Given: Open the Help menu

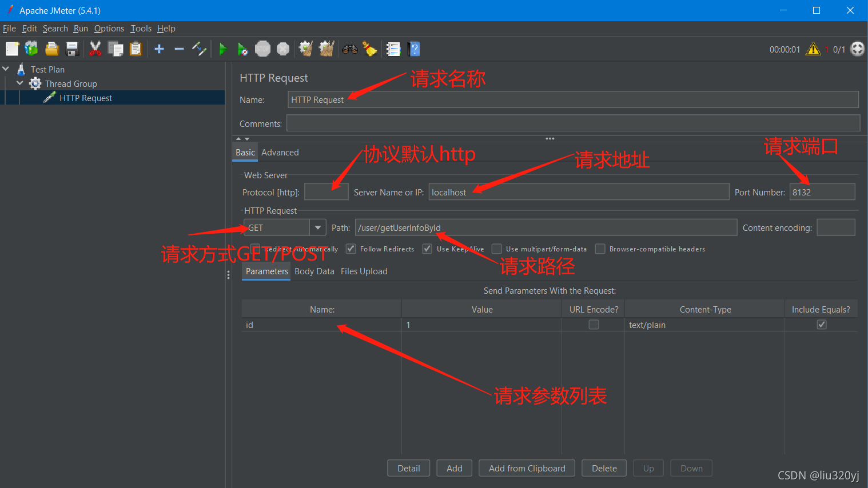Looking at the screenshot, I should [166, 29].
